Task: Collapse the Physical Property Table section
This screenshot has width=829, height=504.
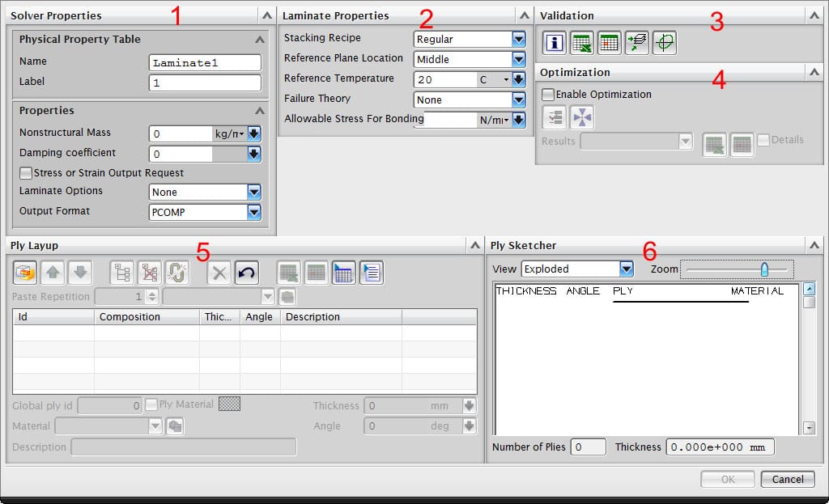Action: click(x=260, y=39)
